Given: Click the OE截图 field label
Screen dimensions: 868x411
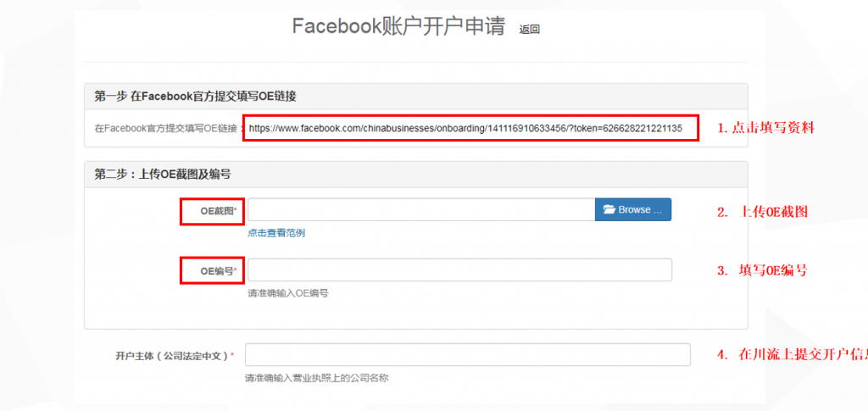Looking at the screenshot, I should pos(218,210).
